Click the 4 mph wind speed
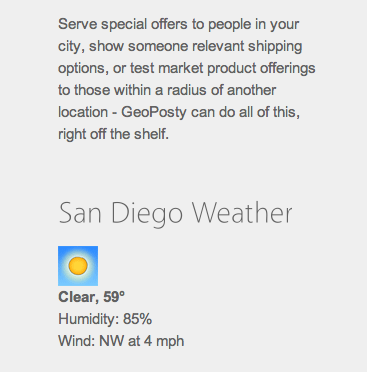Viewport: 367px width, 372px height. pos(164,342)
